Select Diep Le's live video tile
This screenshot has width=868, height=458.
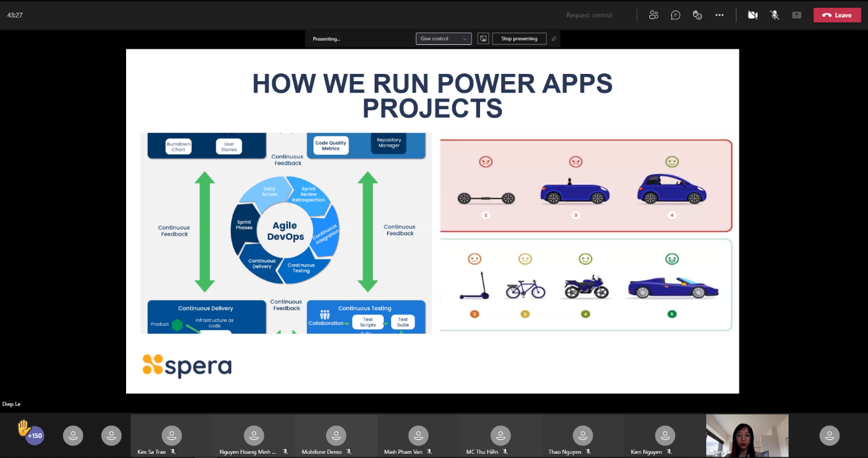747,436
